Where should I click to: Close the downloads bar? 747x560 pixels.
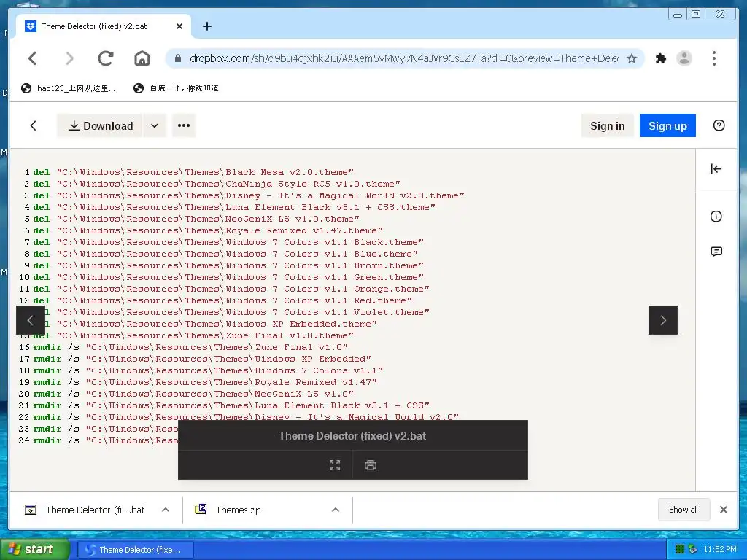click(x=723, y=510)
